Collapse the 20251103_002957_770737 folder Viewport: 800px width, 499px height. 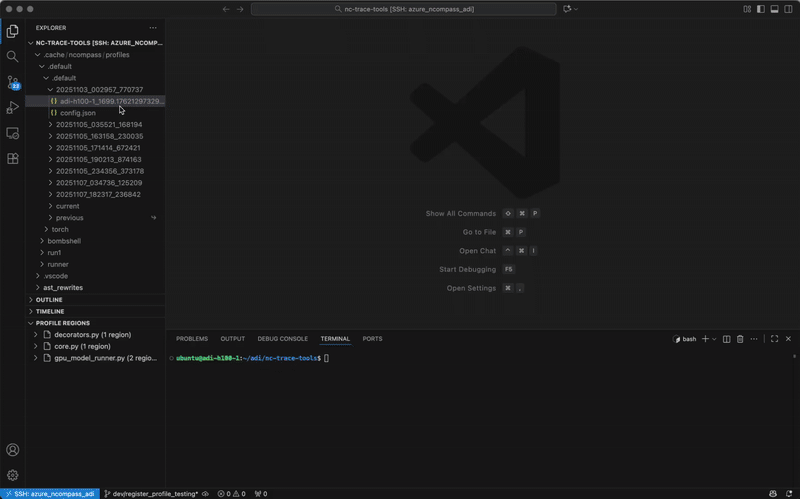pos(95,89)
